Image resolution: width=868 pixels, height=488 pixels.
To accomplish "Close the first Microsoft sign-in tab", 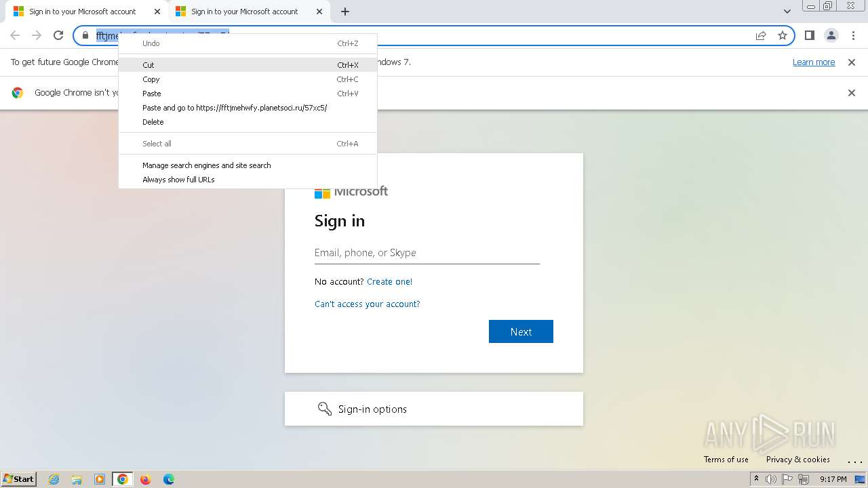I will click(x=157, y=12).
